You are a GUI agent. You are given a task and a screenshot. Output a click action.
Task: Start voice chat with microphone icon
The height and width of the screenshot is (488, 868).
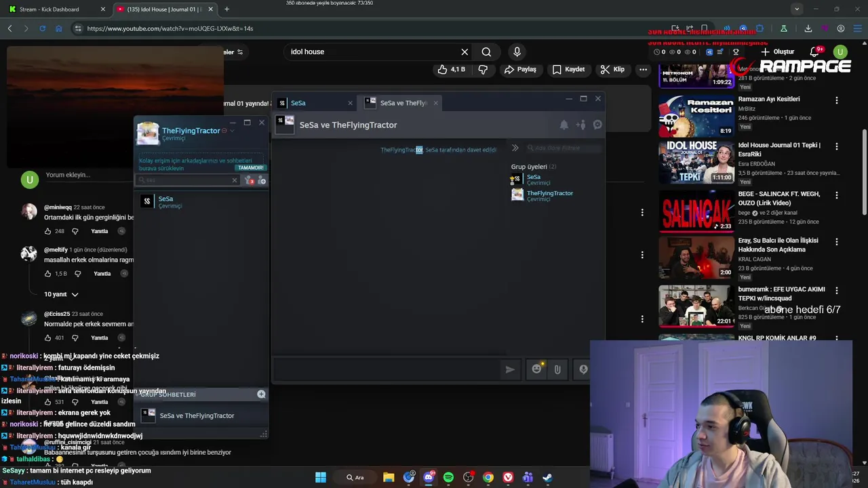583,369
